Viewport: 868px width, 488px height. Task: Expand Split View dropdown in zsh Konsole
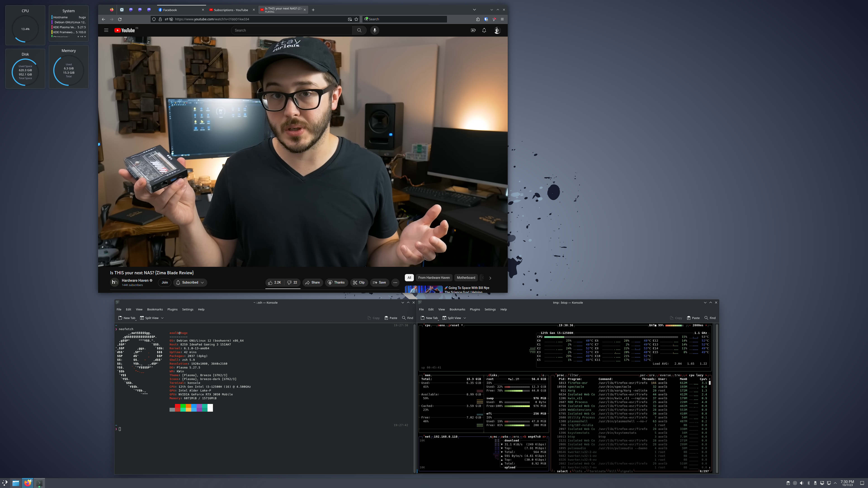162,318
